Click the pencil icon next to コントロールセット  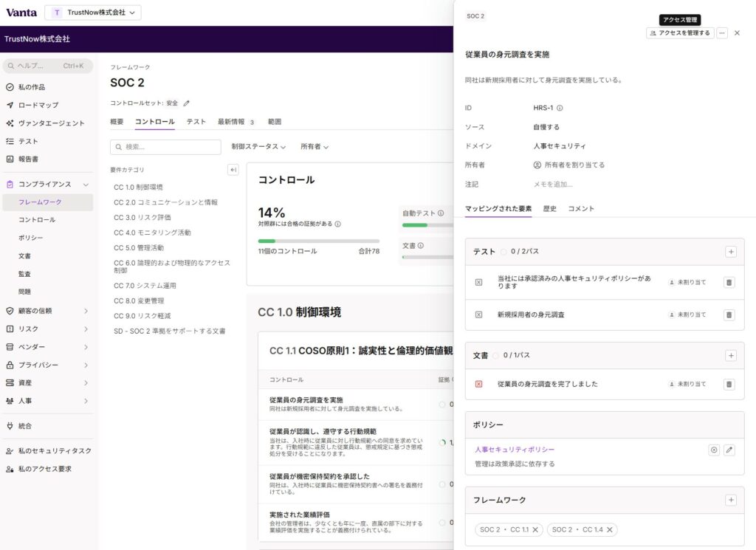pyautogui.click(x=187, y=103)
